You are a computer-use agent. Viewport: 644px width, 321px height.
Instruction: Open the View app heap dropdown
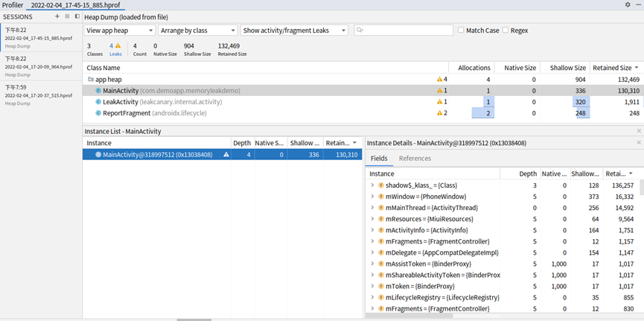point(119,31)
